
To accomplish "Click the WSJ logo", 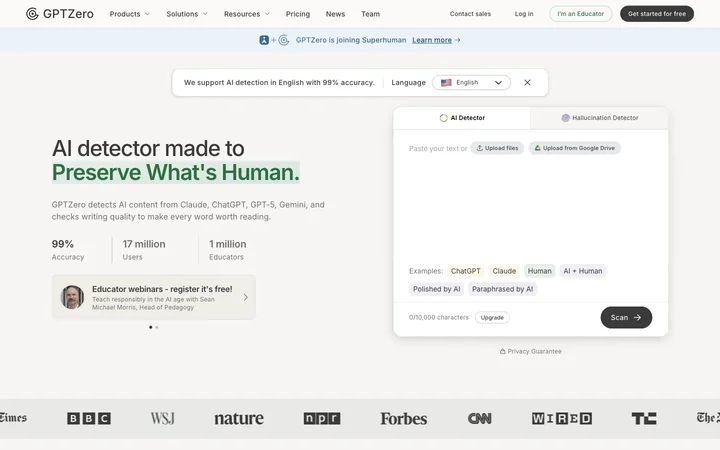I will click(x=163, y=418).
